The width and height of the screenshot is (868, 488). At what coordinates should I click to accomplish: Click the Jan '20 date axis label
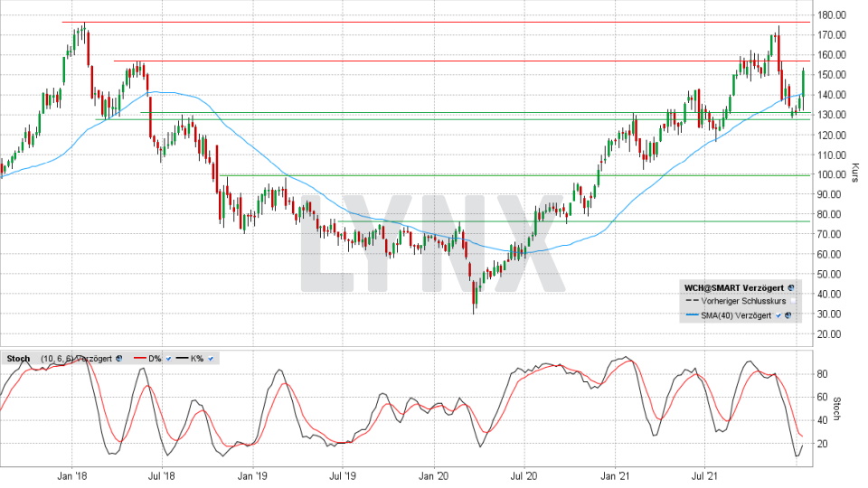tap(433, 476)
